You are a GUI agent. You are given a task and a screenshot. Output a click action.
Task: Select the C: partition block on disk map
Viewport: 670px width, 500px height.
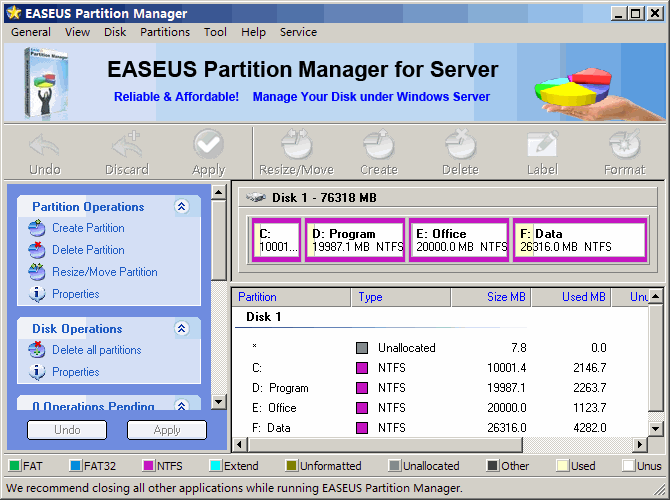tap(276, 240)
